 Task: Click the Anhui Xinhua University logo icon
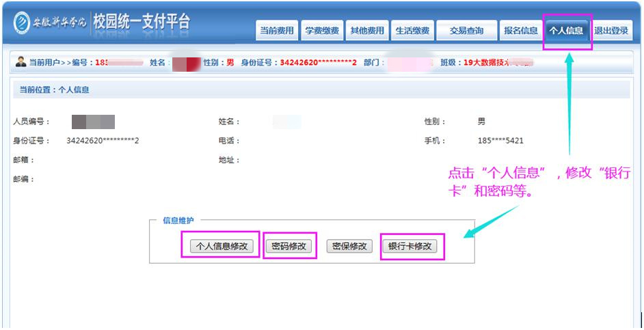22,21
